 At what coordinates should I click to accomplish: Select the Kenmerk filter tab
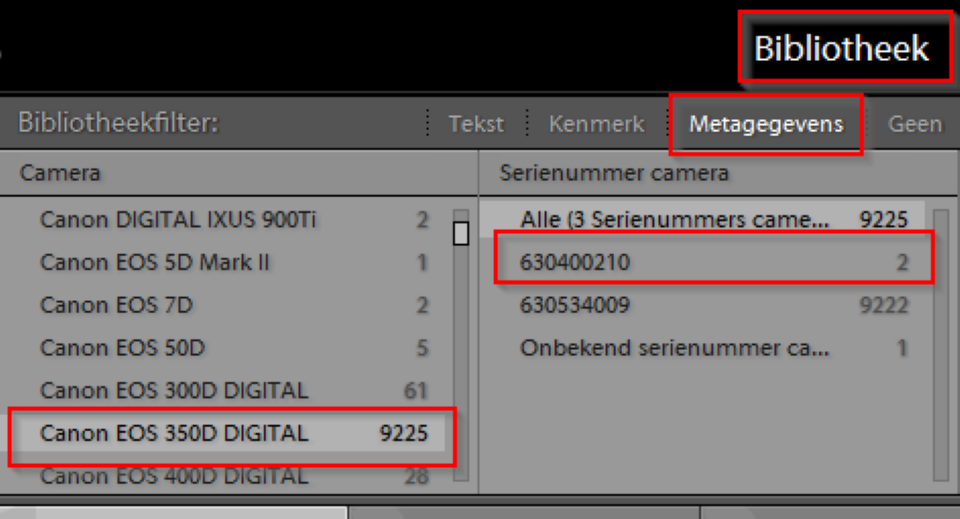point(596,124)
